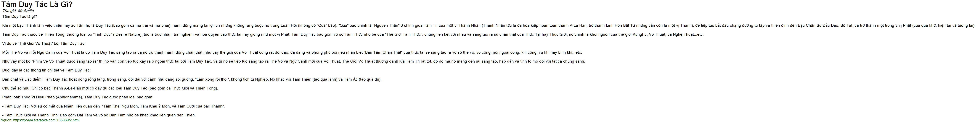Image resolution: width=980 pixels, height=122 pixels.
Task: Click the 'Bản chất và Đặc điểm' paragraph
Action: click(x=192, y=79)
